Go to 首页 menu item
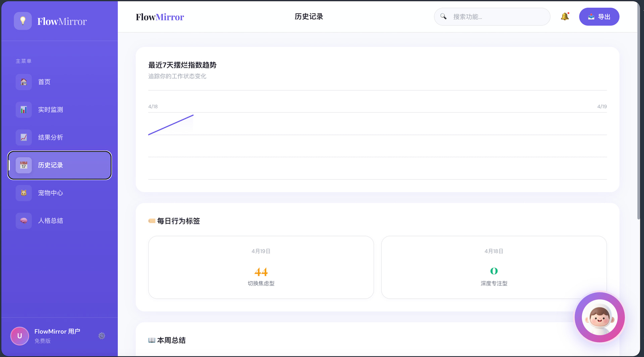 point(44,82)
